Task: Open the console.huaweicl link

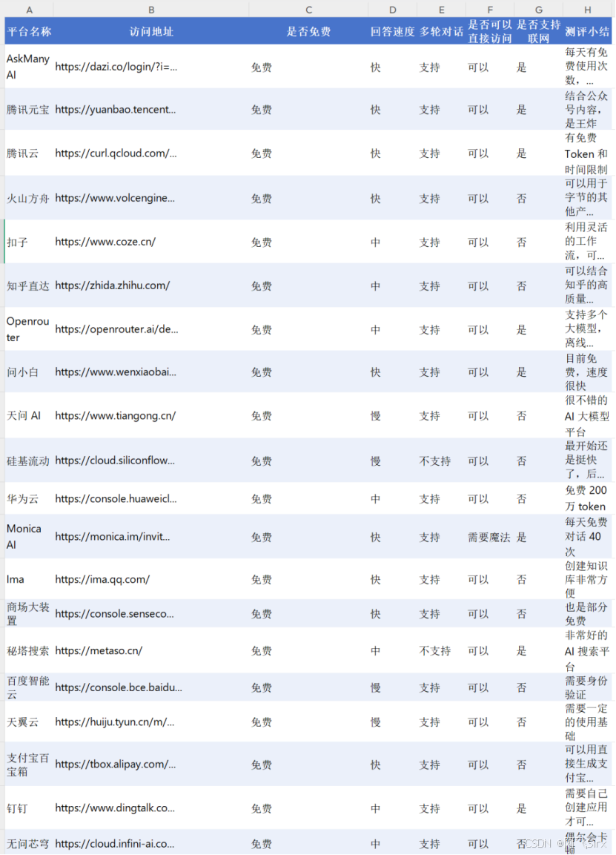Action: [116, 498]
